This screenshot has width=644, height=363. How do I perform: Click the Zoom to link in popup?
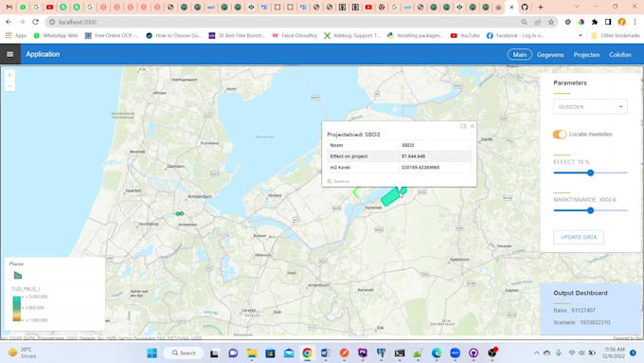click(x=338, y=181)
